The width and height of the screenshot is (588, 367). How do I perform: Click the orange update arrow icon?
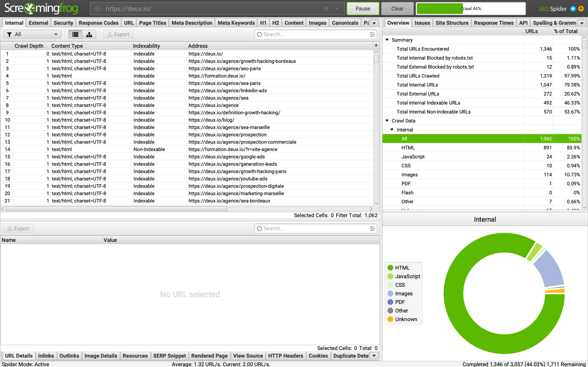click(581, 9)
